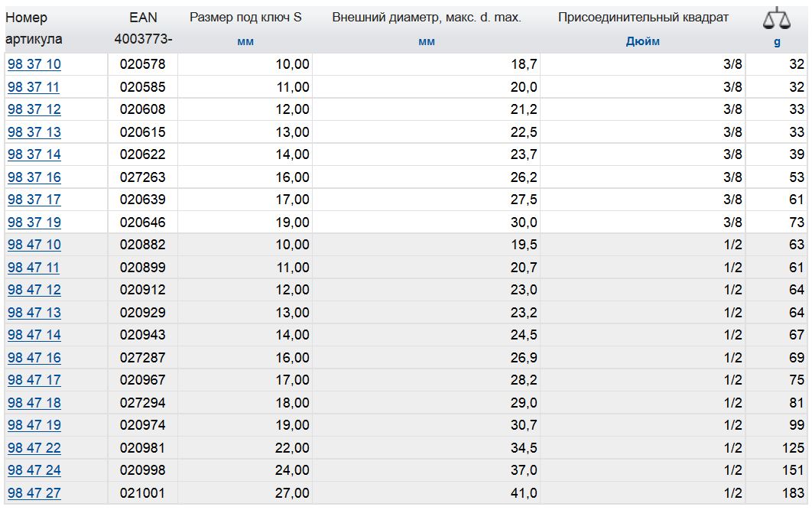Open article link 98 37 16

pyautogui.click(x=34, y=177)
